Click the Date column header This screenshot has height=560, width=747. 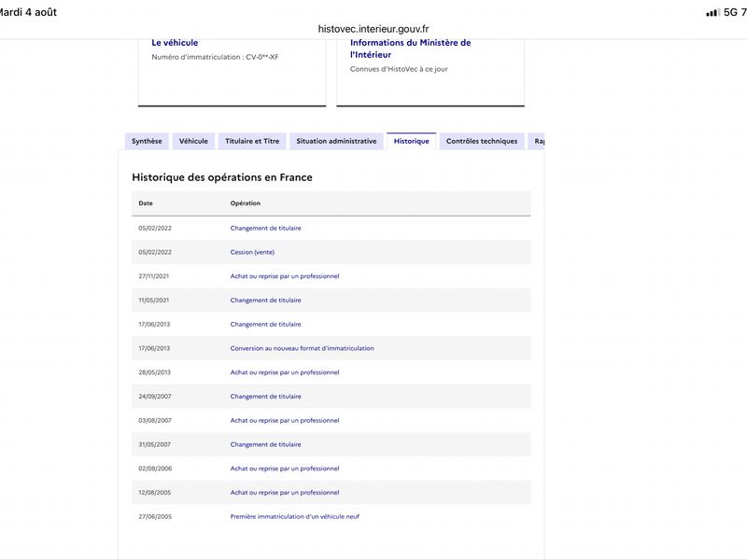pos(146,203)
